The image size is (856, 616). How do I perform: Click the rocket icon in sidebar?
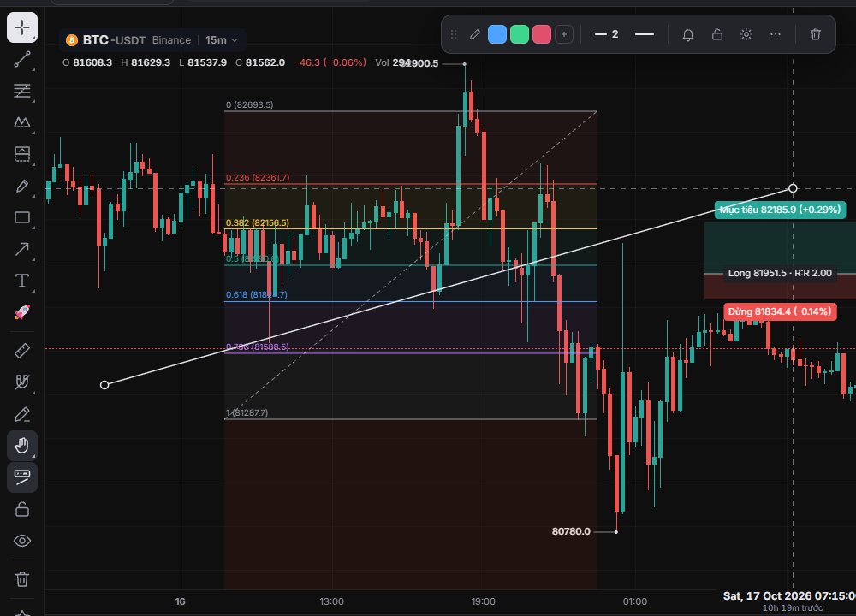22,312
